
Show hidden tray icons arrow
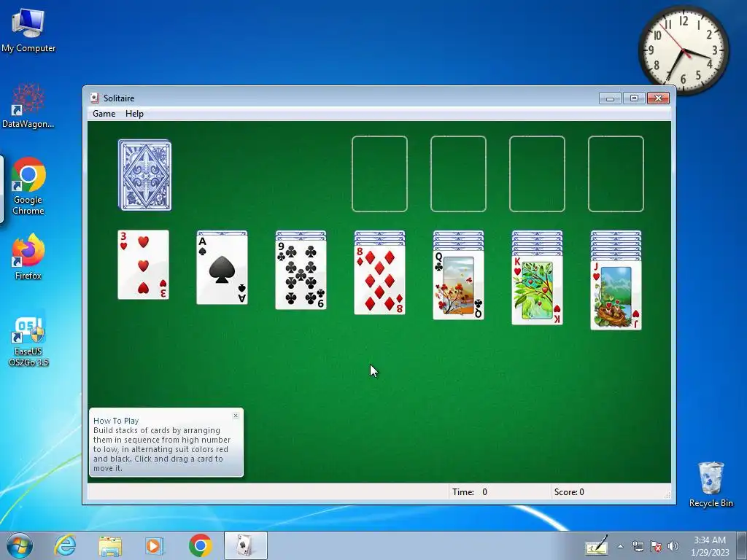click(x=620, y=546)
